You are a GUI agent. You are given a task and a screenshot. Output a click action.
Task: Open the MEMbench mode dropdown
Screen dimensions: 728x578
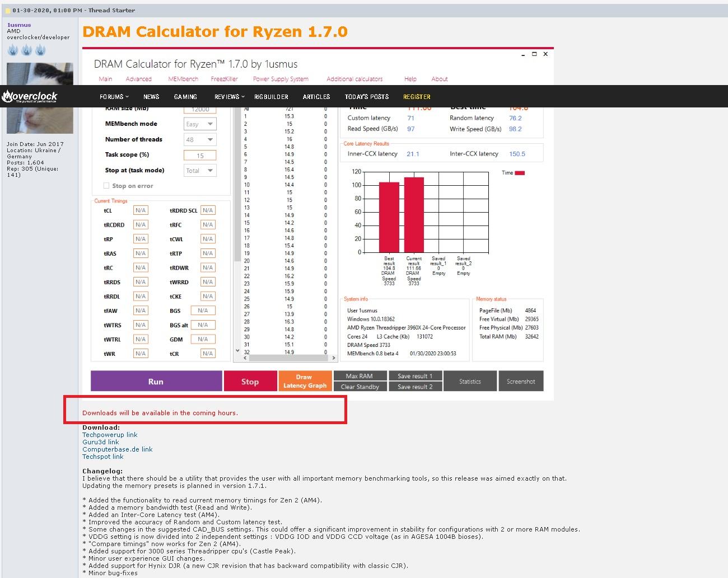[x=200, y=124]
